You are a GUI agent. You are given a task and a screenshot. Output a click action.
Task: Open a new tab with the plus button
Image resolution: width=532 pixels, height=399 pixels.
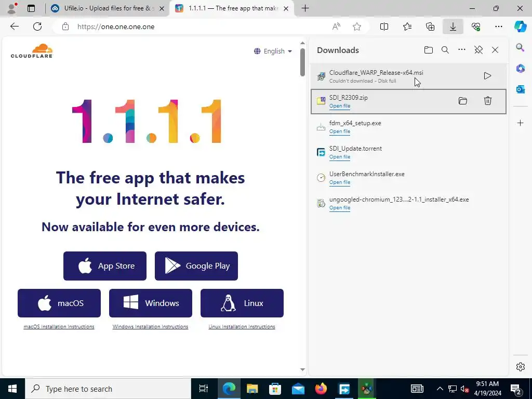coord(305,8)
